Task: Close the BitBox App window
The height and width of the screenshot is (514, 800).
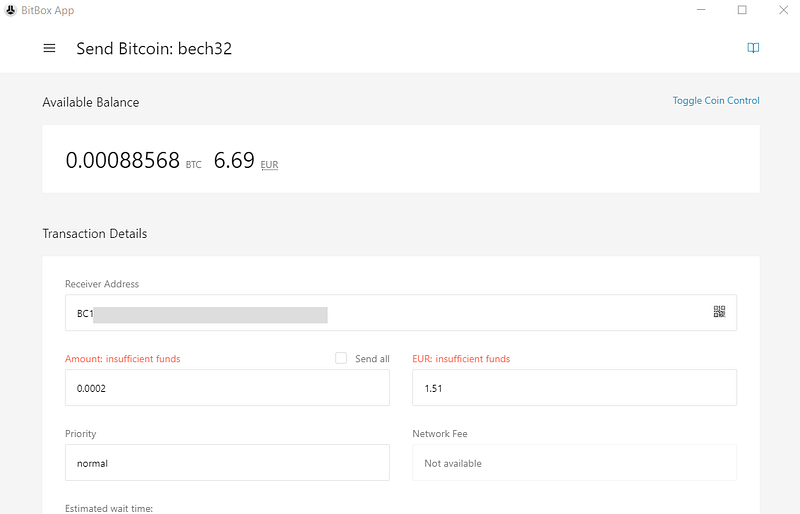Action: (x=783, y=10)
